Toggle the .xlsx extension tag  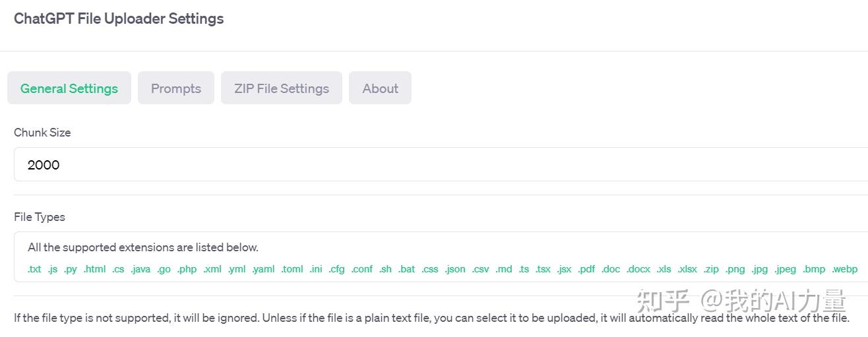pos(687,269)
